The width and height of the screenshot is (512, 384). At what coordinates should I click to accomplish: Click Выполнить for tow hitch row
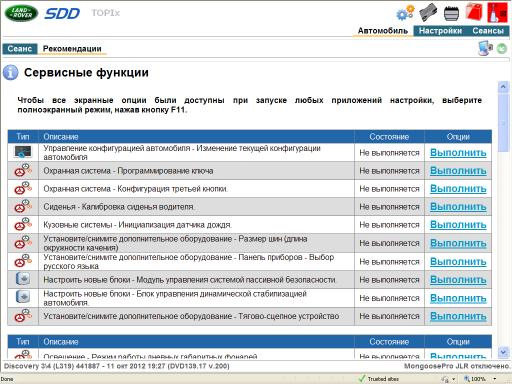[x=458, y=316]
